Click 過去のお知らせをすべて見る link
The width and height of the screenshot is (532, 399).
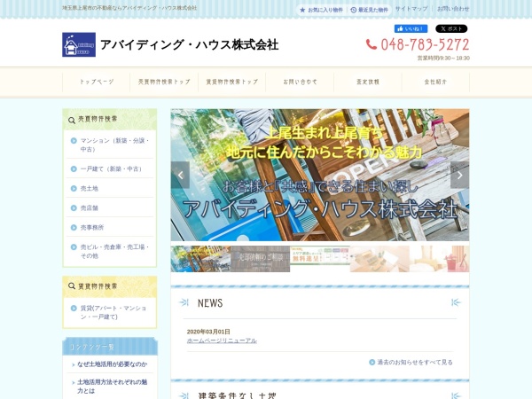pyautogui.click(x=415, y=362)
